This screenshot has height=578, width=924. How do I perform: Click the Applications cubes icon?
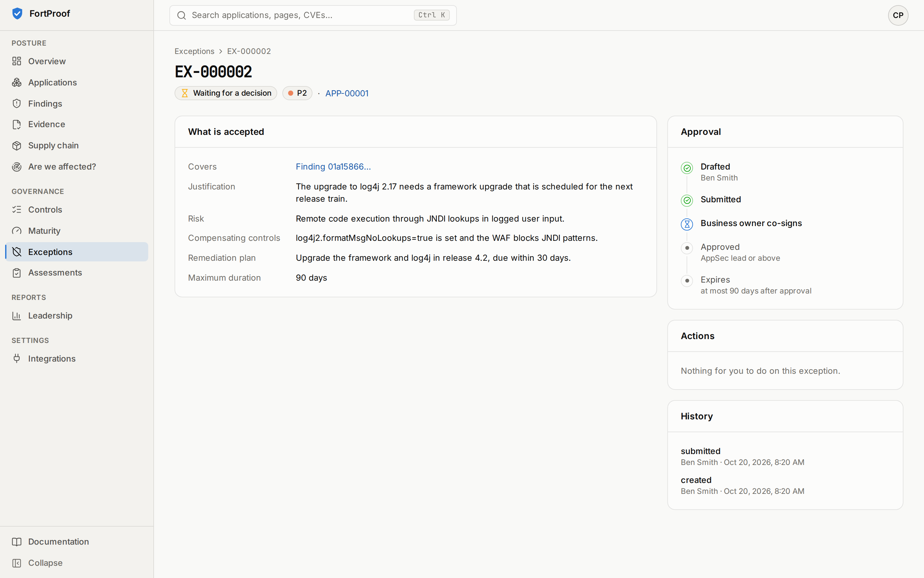pyautogui.click(x=16, y=83)
